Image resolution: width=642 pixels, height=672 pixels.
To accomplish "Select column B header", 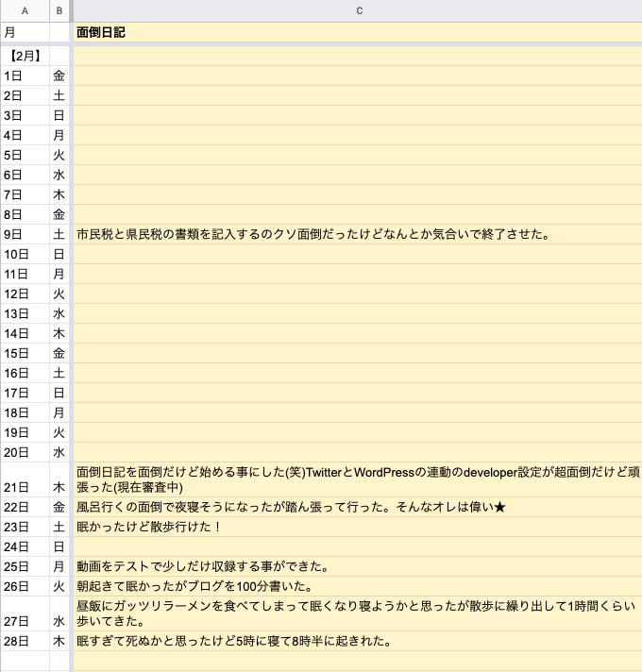I will [59, 10].
